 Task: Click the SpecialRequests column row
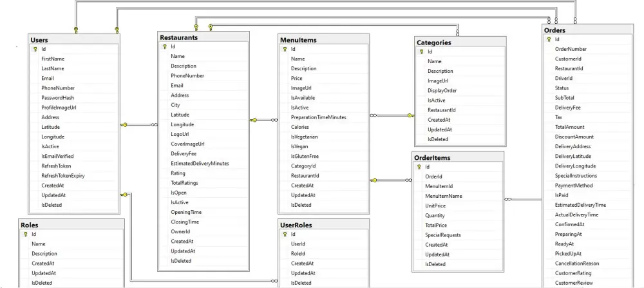[x=457, y=235]
